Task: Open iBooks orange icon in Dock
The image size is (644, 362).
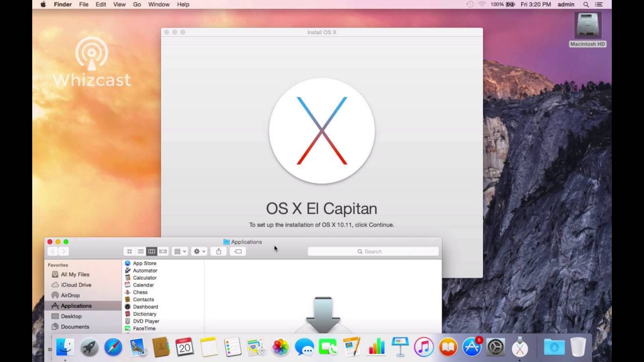Action: tap(448, 347)
